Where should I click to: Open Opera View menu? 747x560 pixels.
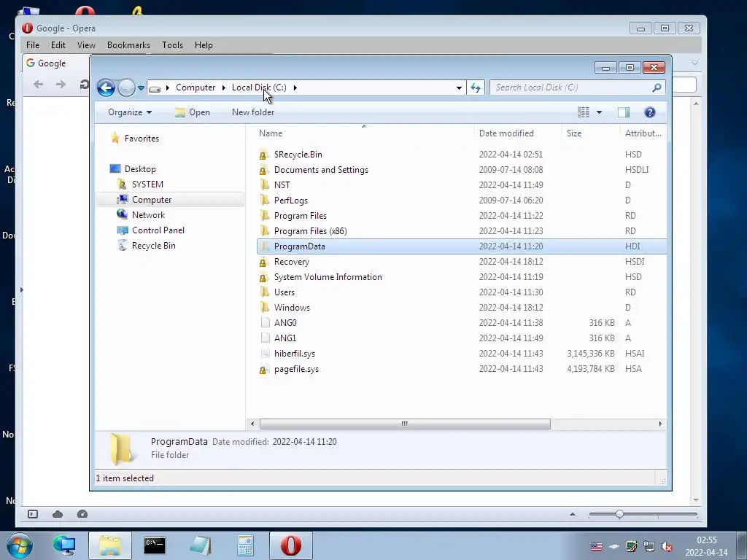click(x=86, y=45)
